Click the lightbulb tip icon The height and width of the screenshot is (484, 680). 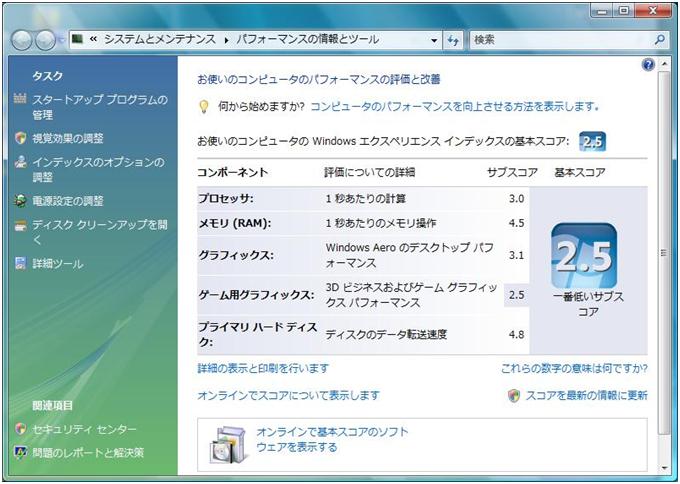(x=203, y=107)
